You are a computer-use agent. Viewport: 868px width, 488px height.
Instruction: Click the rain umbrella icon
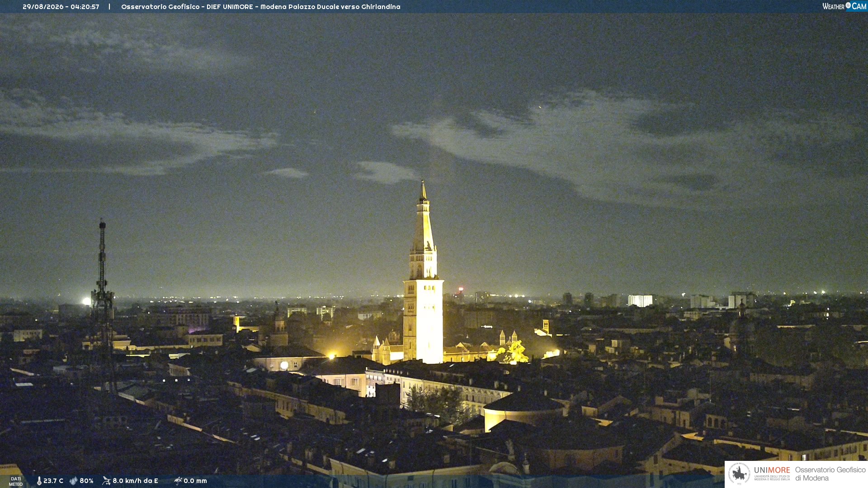point(178,481)
